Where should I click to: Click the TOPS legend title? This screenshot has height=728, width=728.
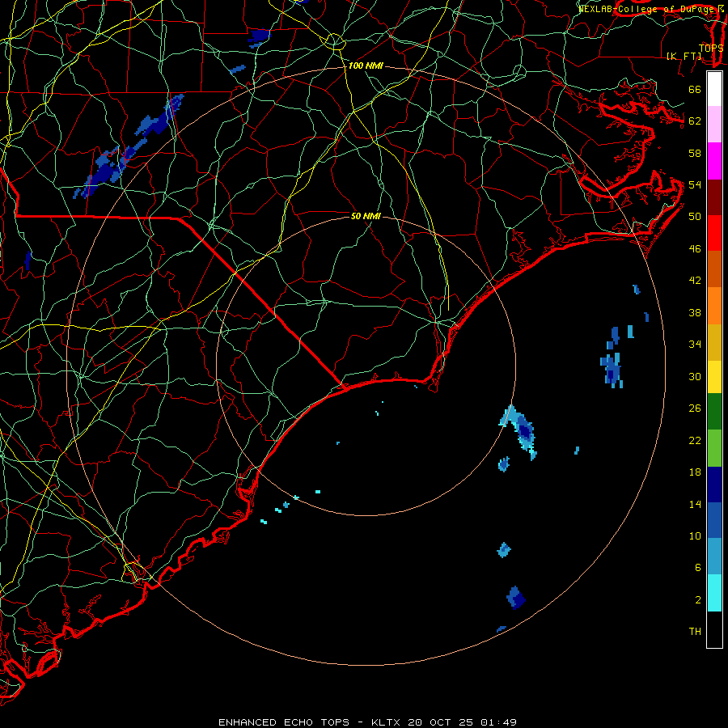click(x=711, y=48)
